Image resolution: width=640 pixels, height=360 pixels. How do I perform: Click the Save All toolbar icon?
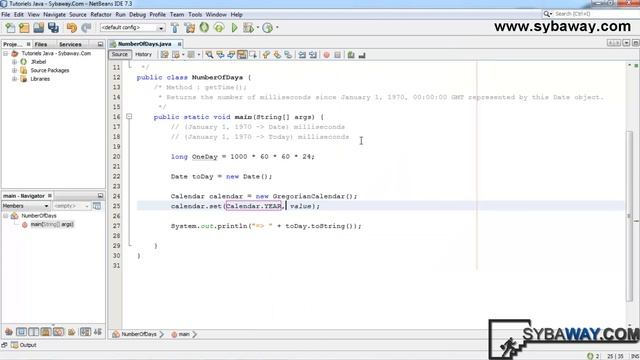click(53, 28)
